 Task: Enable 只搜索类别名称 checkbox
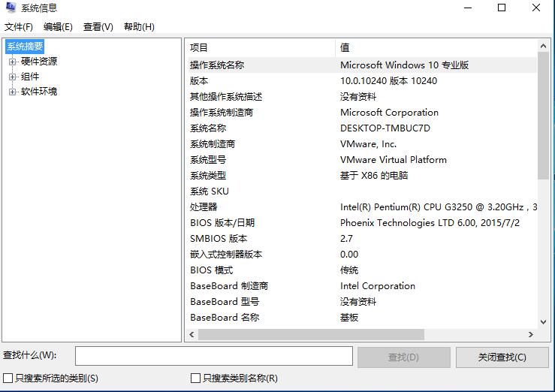click(x=196, y=378)
